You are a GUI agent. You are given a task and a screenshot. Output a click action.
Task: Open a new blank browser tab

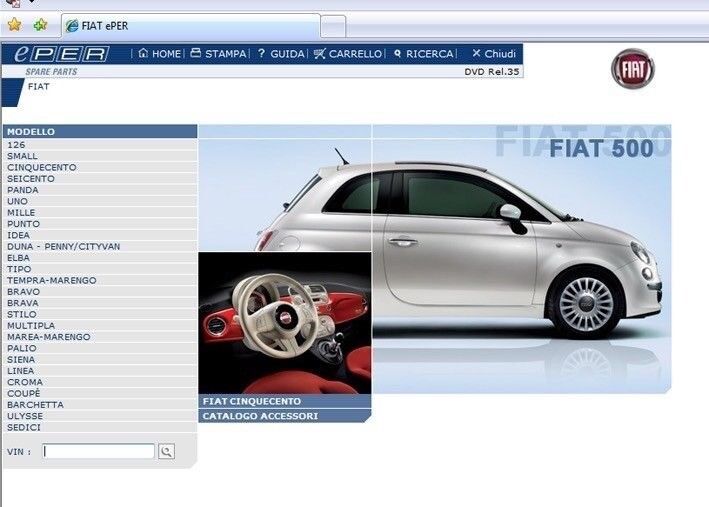pyautogui.click(x=333, y=26)
